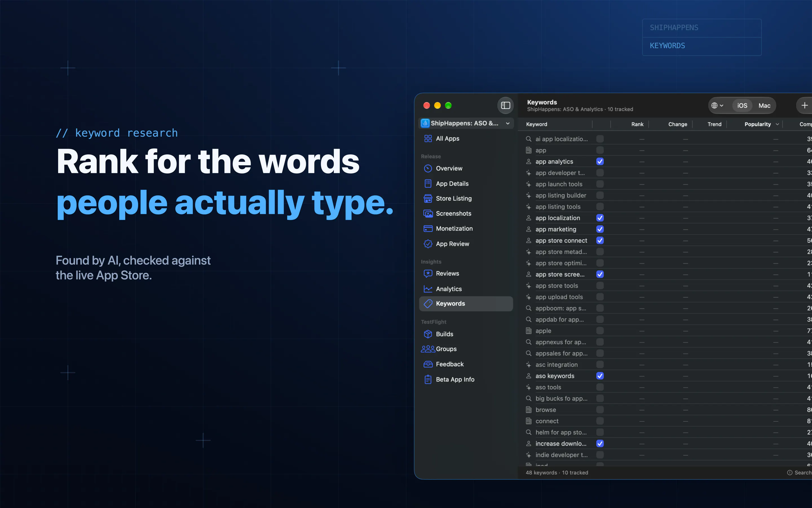Screen dimensions: 812x508
Task: Sort by the Trend column header
Action: click(714, 124)
